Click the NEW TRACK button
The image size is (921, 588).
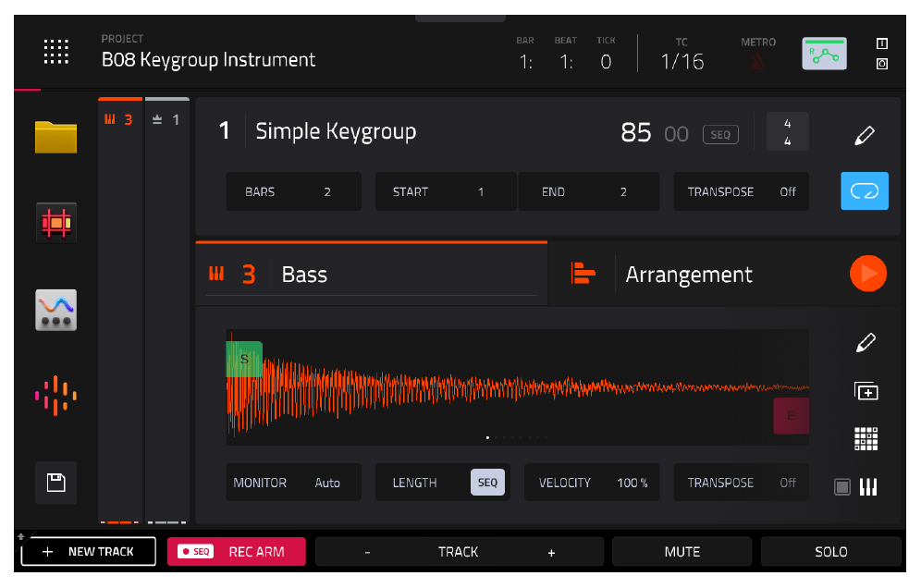[x=89, y=552]
